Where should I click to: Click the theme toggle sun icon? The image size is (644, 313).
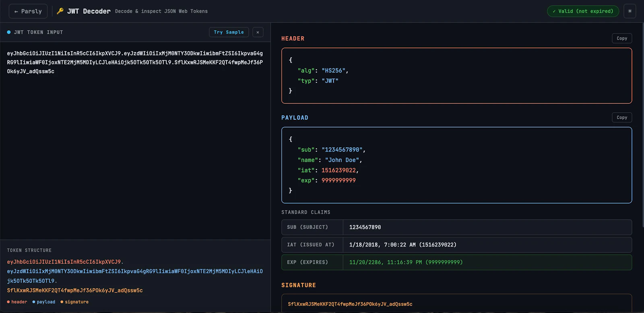630,11
